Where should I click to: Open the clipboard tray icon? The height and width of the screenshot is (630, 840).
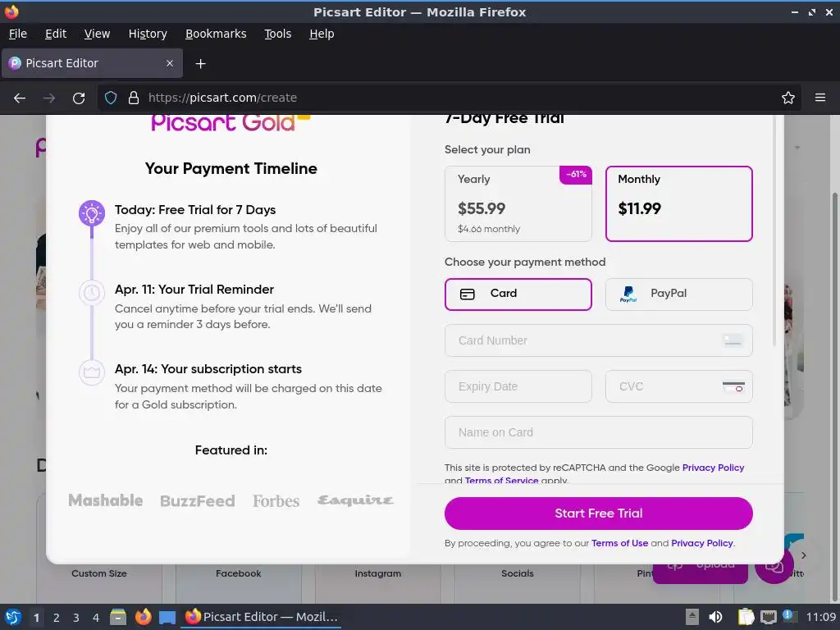[x=746, y=617]
